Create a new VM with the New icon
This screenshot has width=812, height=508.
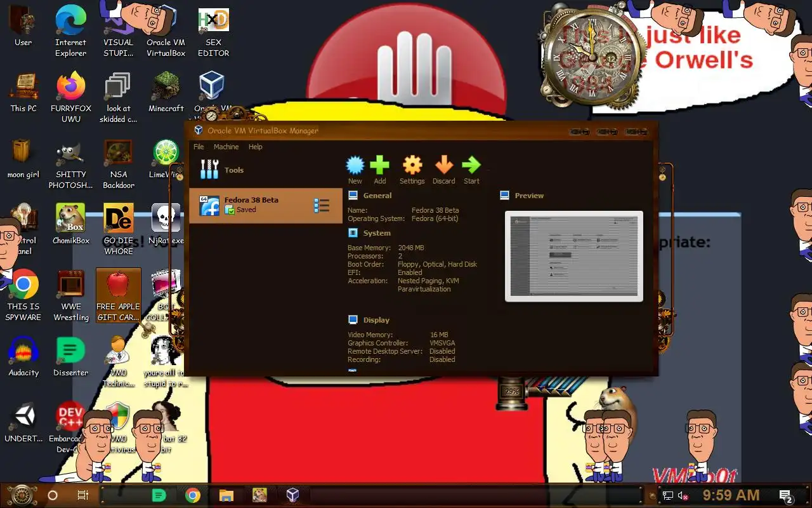pos(355,170)
